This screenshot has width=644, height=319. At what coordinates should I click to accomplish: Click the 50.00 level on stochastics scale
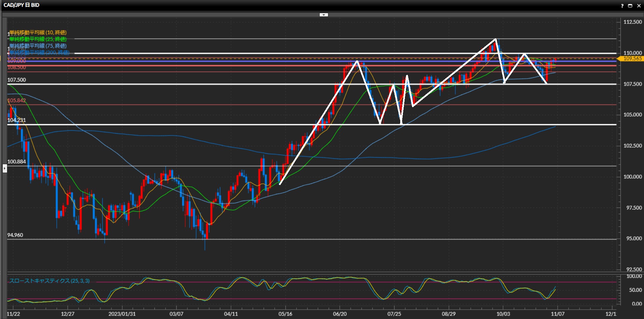coord(635,290)
